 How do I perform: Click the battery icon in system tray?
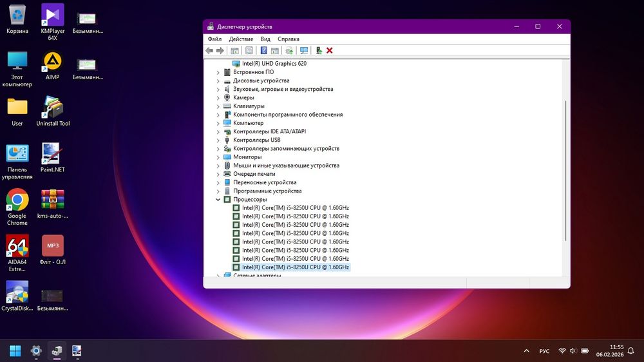coord(585,351)
